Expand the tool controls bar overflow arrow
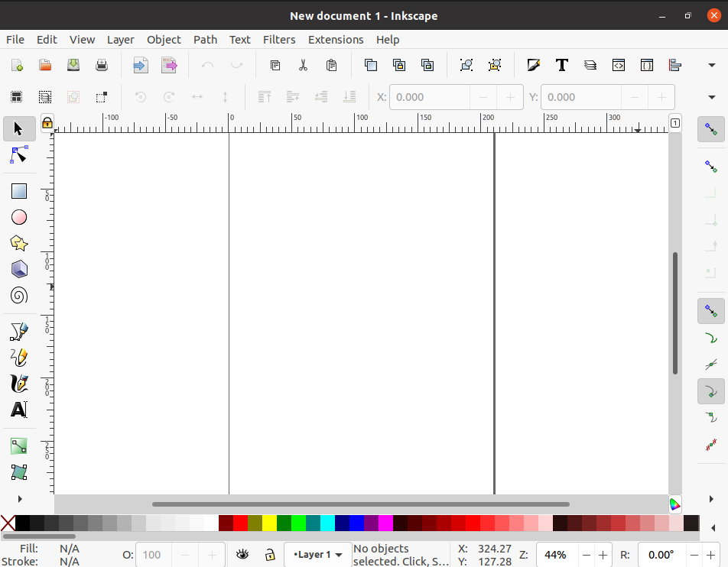 (711, 97)
